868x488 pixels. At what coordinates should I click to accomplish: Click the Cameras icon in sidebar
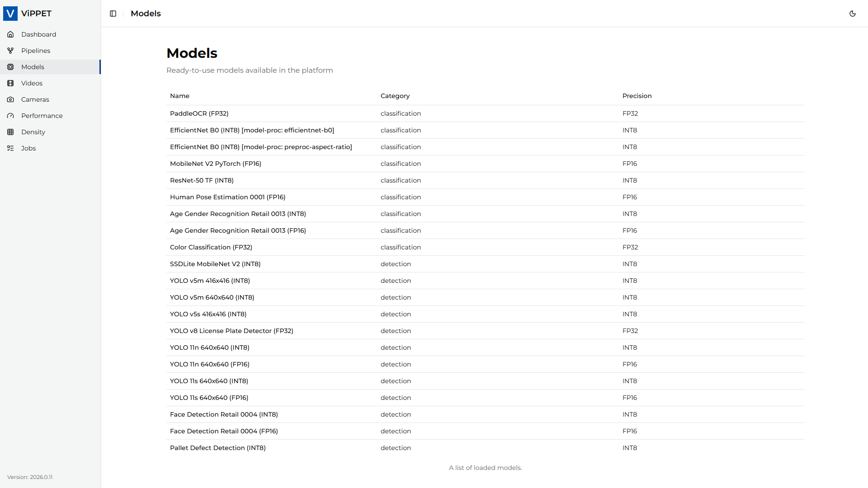click(x=10, y=99)
